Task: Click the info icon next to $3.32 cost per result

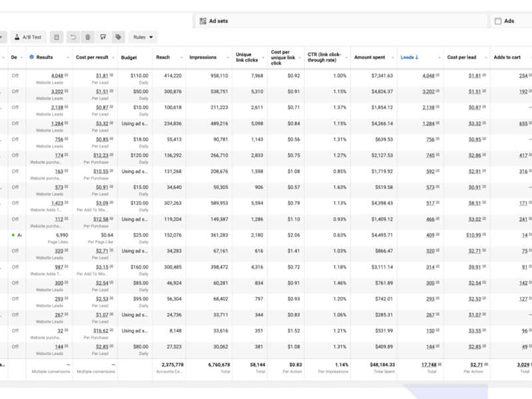Action: [112, 123]
